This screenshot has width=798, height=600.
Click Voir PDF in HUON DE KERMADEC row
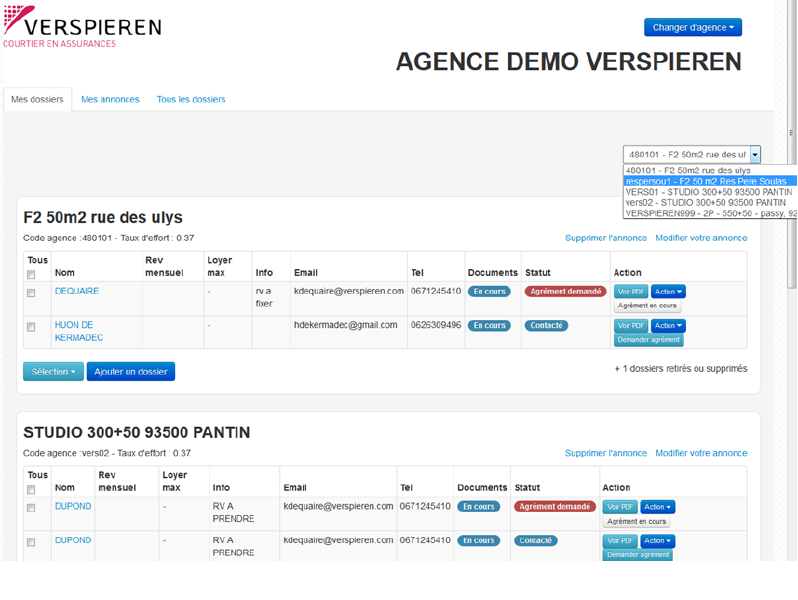click(631, 326)
